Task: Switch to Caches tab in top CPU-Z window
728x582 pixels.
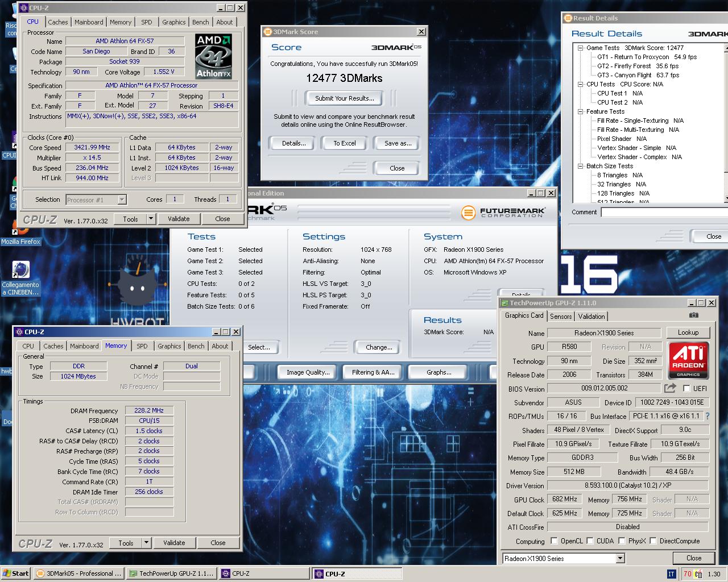Action: (x=57, y=22)
